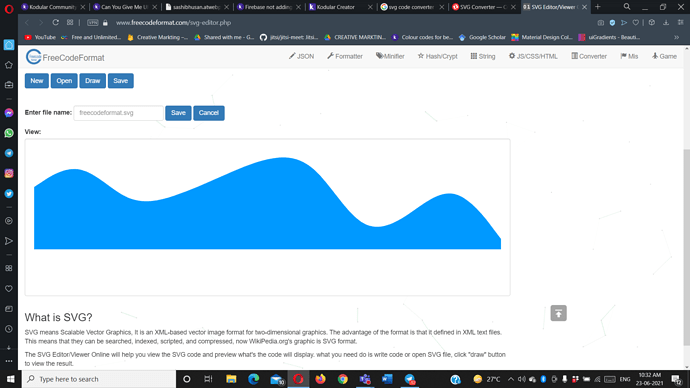
Task: Cancel the file name prompt
Action: [x=209, y=113]
